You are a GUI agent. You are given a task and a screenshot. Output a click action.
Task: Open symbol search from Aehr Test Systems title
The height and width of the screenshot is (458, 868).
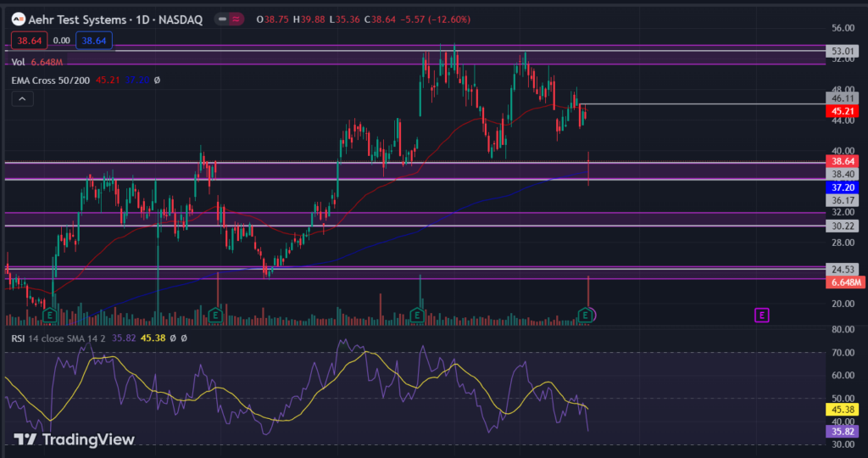115,20
